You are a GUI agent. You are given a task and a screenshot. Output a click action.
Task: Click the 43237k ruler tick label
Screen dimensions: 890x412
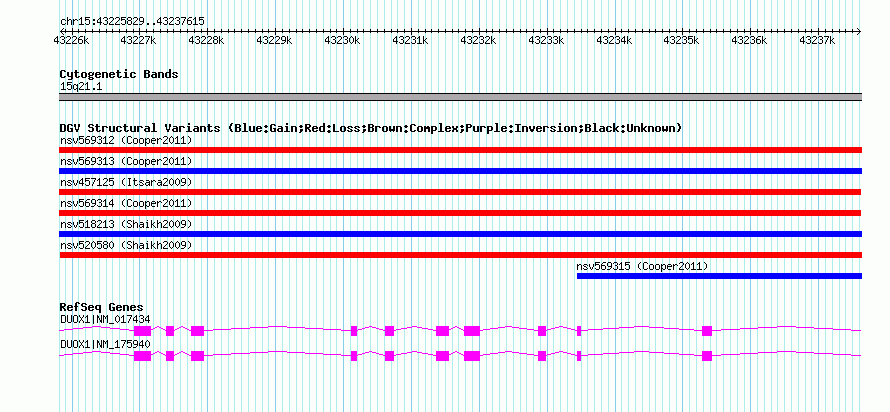[818, 41]
